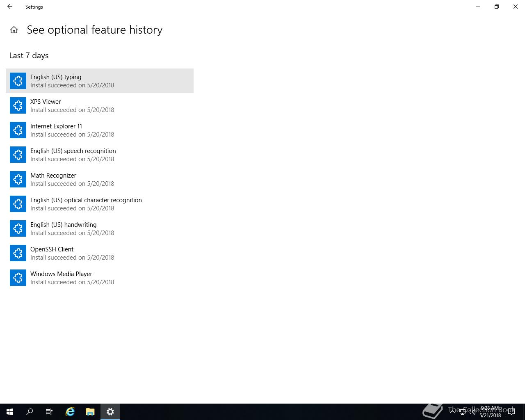Open the Action Center notifications icon
The height and width of the screenshot is (420, 525).
click(x=511, y=412)
